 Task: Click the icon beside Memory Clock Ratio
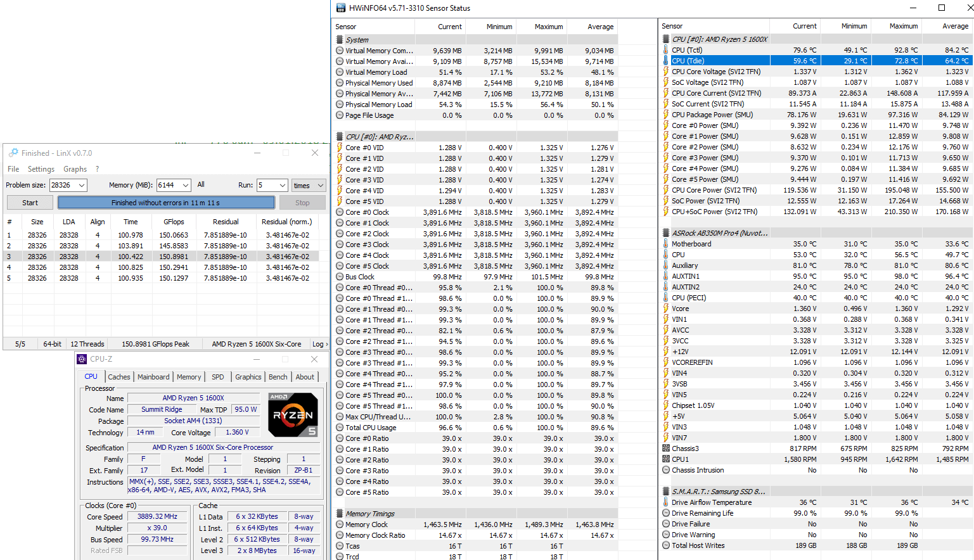pos(340,535)
